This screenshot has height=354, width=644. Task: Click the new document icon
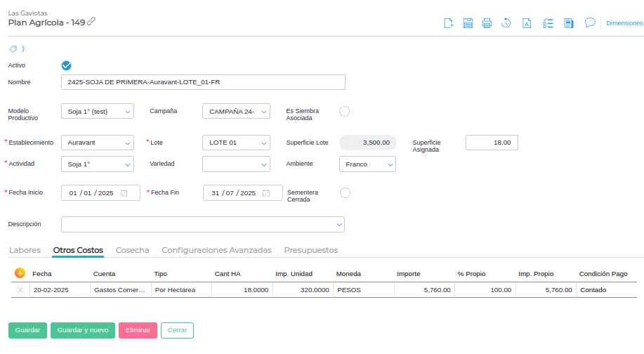click(x=449, y=23)
